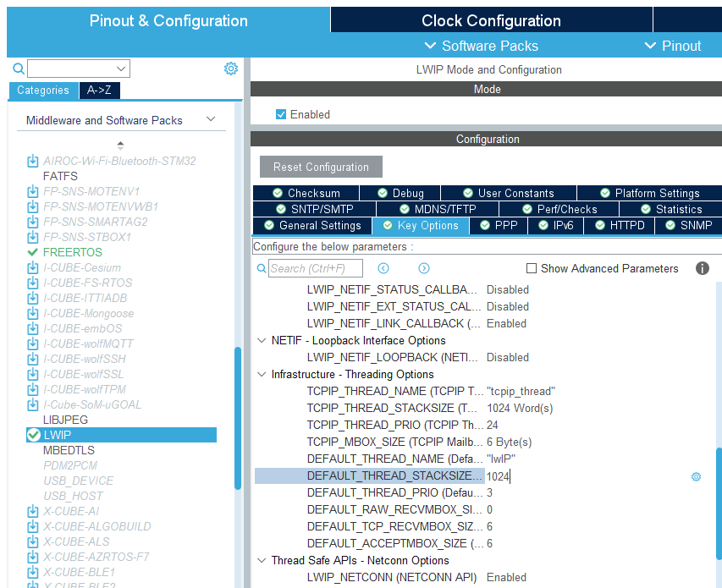This screenshot has height=588, width=722.
Task: Click download icon next to I-CUBE-FS-RTOS
Action: pyautogui.click(x=33, y=283)
